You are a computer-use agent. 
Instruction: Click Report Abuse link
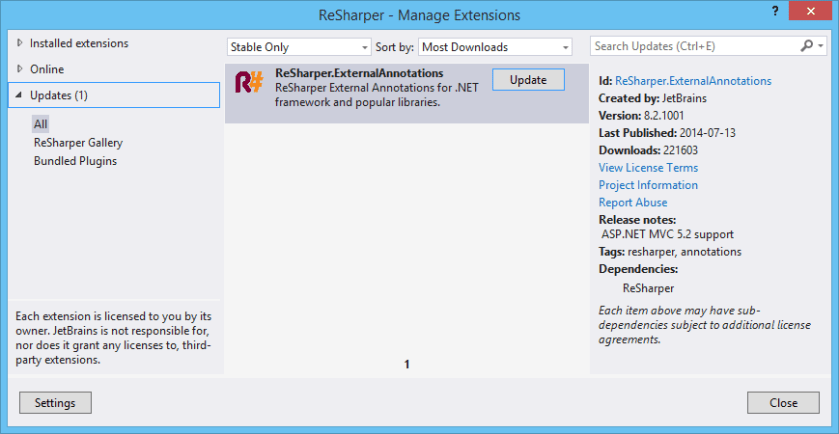tap(632, 202)
